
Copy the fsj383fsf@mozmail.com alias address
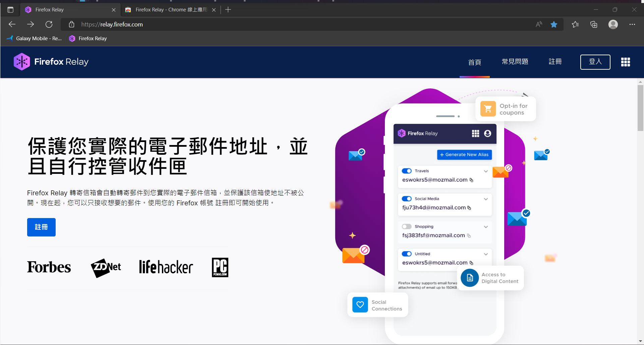[469, 235]
